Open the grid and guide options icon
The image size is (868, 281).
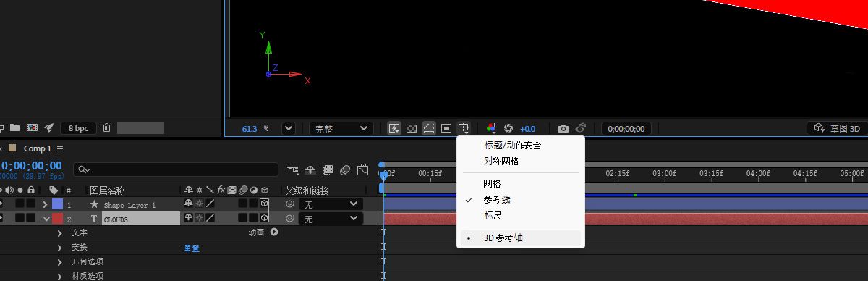464,128
